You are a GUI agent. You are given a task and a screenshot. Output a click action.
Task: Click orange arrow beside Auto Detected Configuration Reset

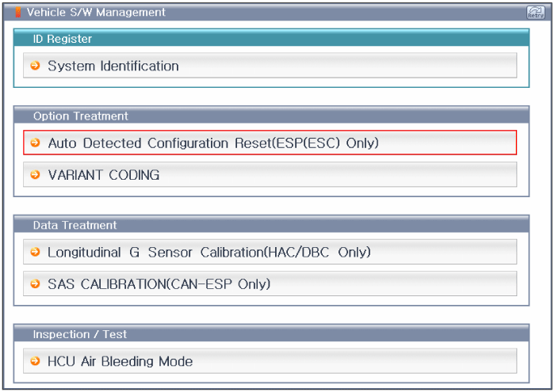pyautogui.click(x=35, y=143)
